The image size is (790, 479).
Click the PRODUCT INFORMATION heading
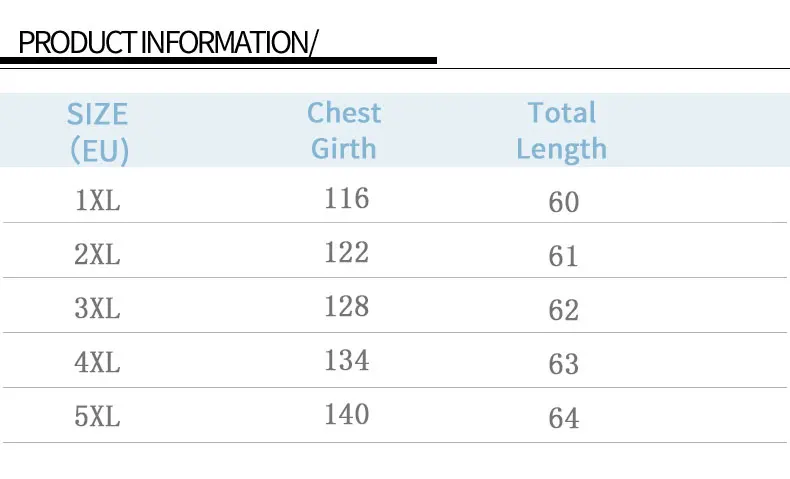tap(168, 43)
